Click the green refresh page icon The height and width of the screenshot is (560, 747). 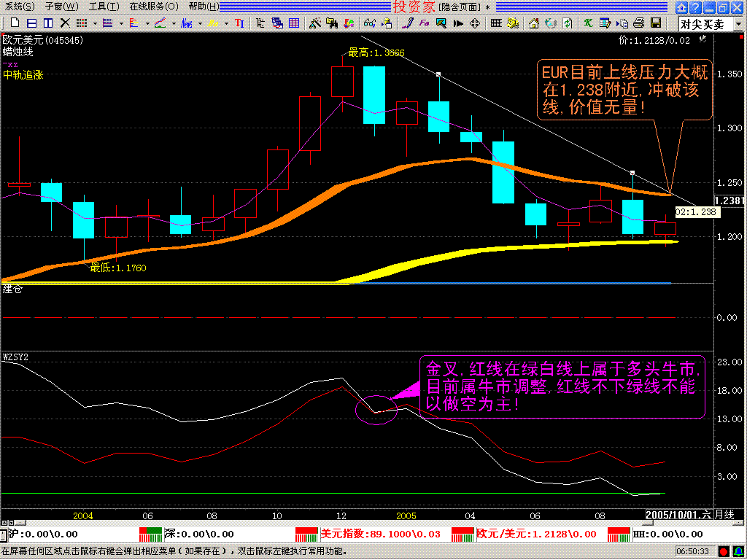(567, 23)
